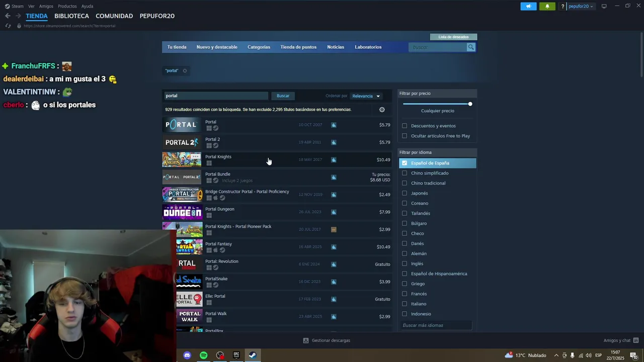
Task: Enable Descuentos y eventos filter
Action: tap(405, 126)
